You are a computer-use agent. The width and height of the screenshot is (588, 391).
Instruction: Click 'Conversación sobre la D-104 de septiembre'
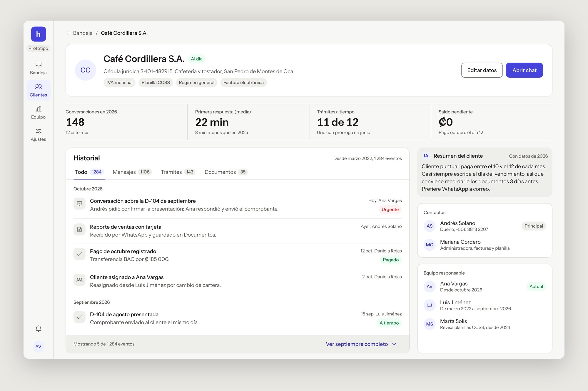(143, 201)
